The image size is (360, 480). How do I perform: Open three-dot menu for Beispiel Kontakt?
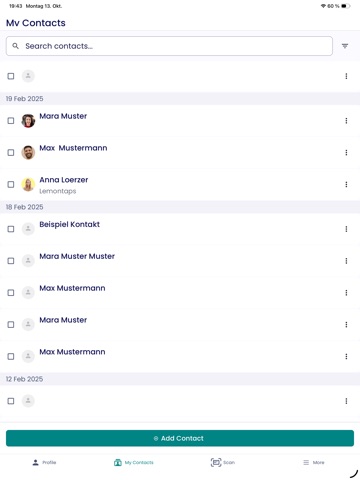(346, 229)
